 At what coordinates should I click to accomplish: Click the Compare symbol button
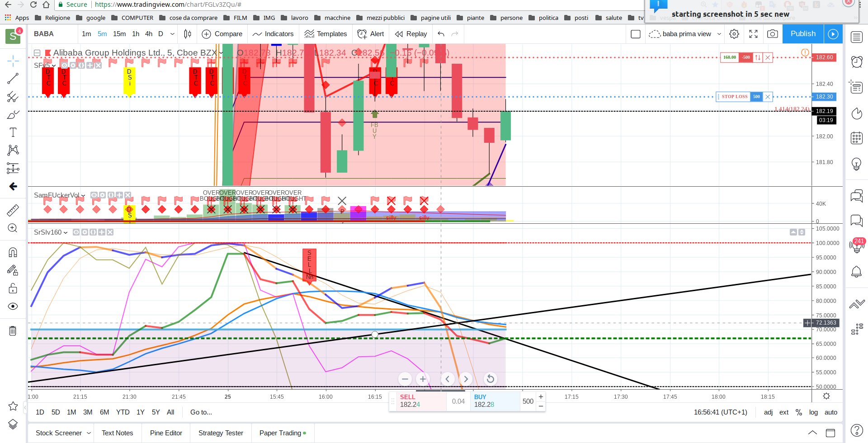click(x=222, y=34)
